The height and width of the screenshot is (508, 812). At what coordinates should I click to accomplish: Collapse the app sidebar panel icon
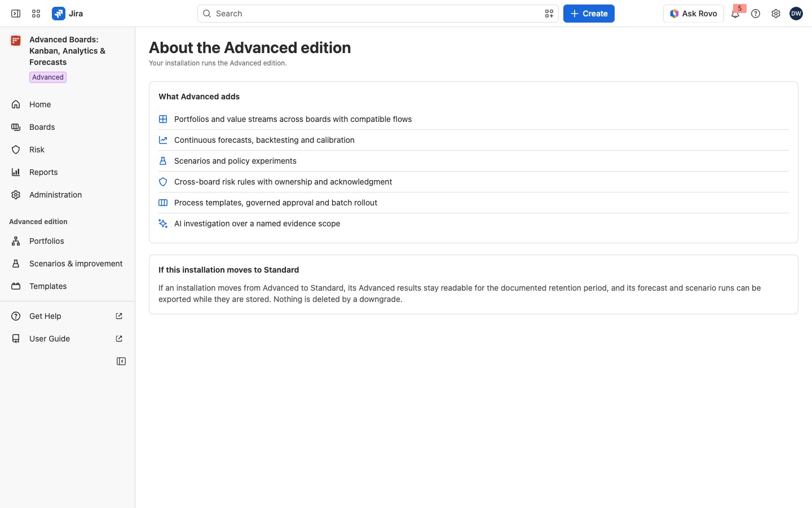coord(121,361)
